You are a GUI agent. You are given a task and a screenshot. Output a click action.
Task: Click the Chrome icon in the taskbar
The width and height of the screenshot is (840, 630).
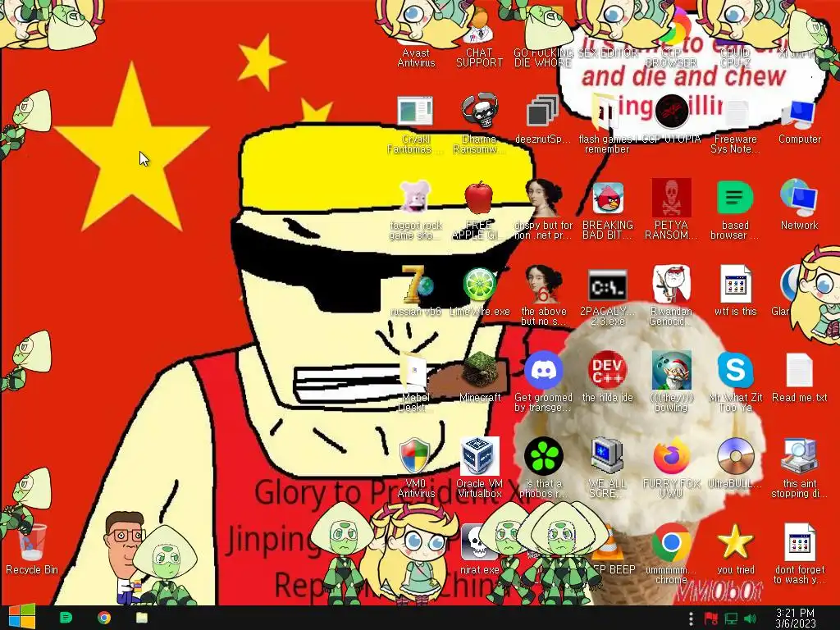pos(104,618)
